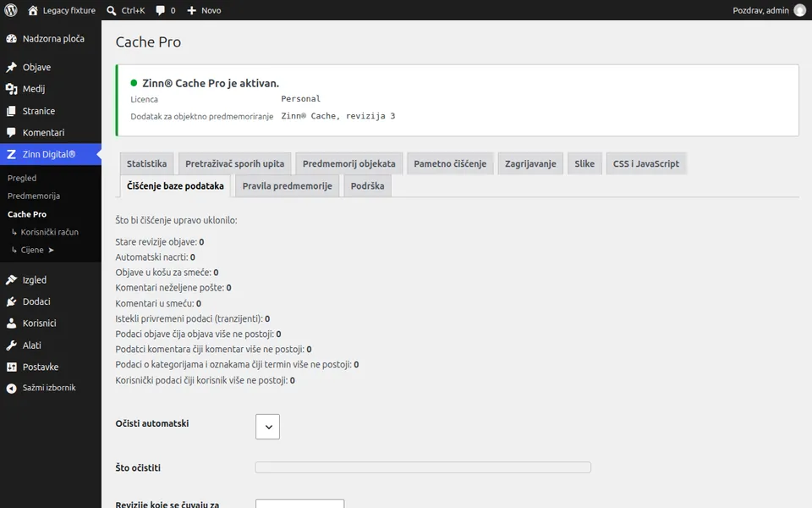This screenshot has height=508, width=812.
Task: Click the Personal licence value
Action: click(301, 98)
